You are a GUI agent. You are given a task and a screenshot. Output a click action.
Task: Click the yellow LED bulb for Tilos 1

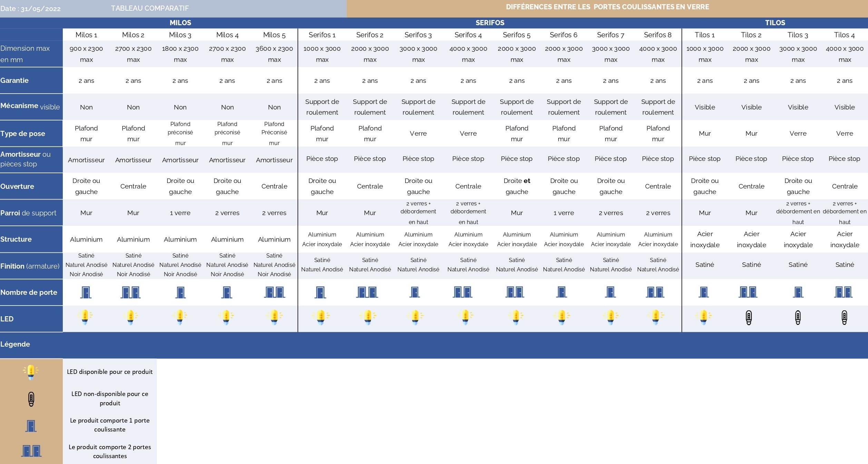[x=703, y=317]
